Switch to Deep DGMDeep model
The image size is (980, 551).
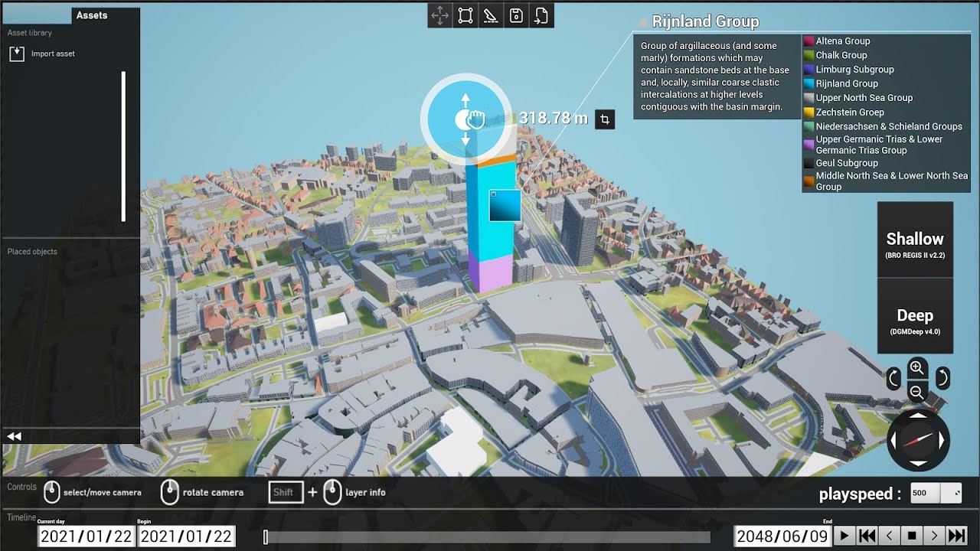click(915, 315)
